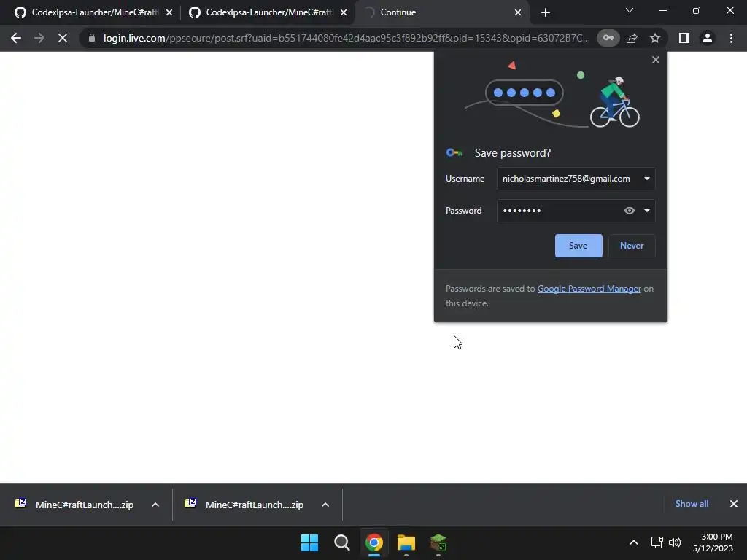Select the Continue tab
This screenshot has height=560, width=747.
coord(441,12)
